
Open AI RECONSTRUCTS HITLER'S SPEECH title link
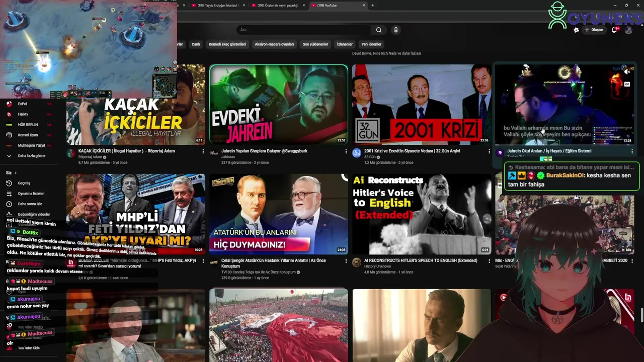421,260
